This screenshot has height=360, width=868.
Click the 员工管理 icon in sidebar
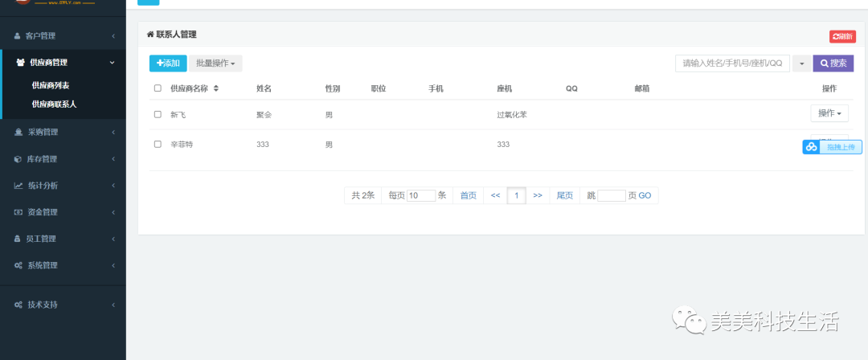point(17,239)
